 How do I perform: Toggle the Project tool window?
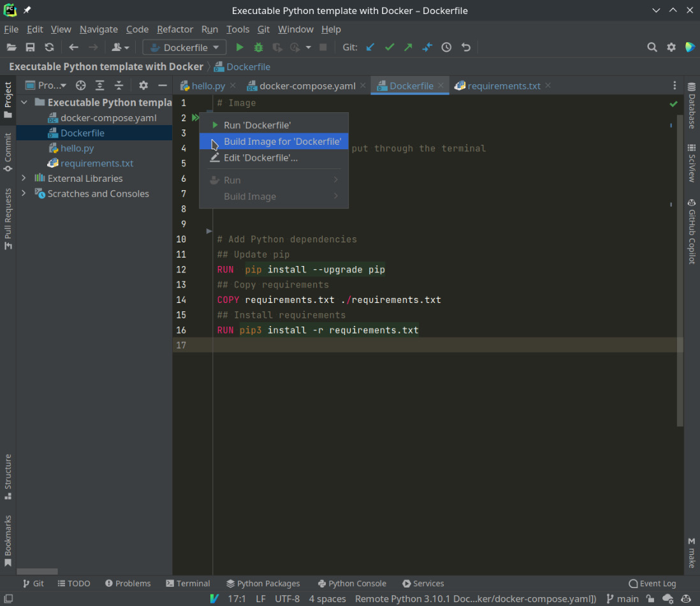[x=8, y=100]
